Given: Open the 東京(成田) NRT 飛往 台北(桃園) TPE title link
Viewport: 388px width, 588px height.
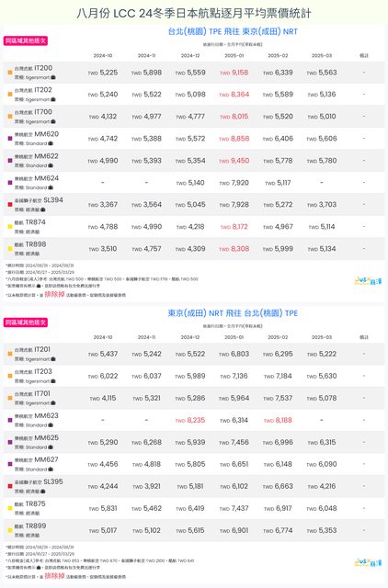Looking at the screenshot, I should (x=233, y=313).
